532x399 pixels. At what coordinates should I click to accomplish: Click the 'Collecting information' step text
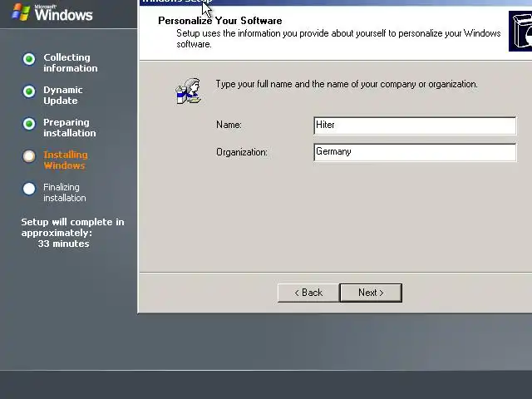[x=70, y=63]
